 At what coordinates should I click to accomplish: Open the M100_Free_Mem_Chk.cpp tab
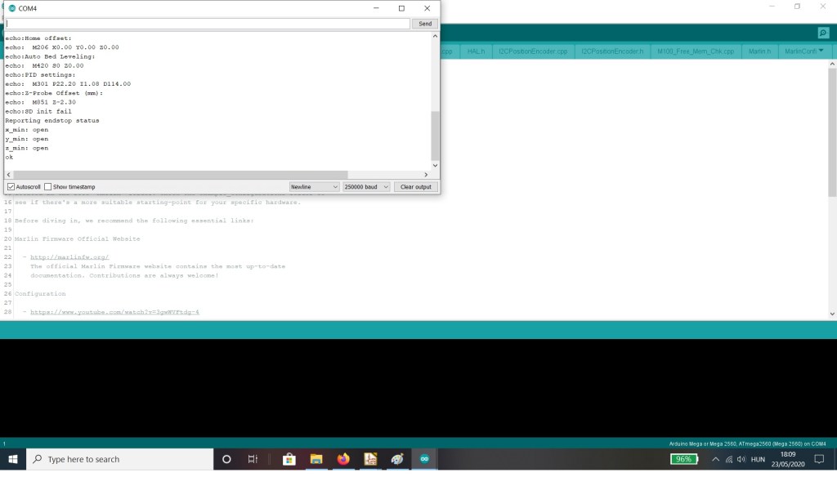[696, 51]
